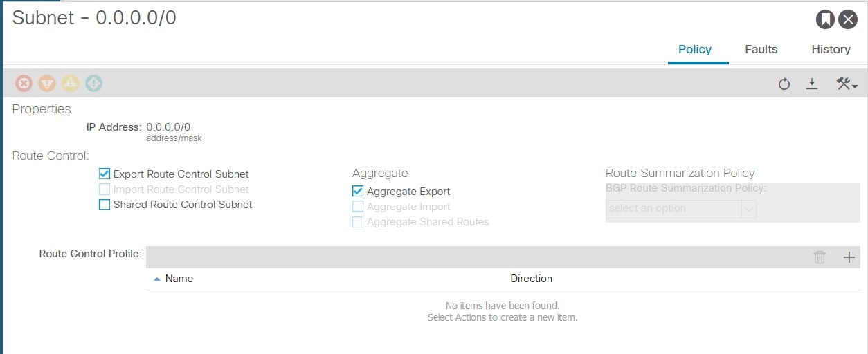Sort the table by Name column

[x=179, y=279]
